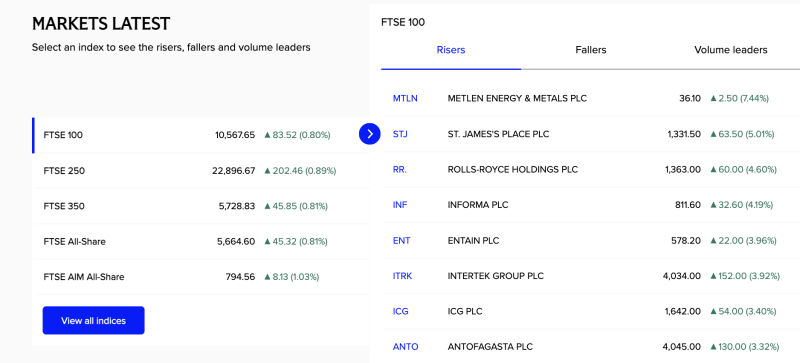The height and width of the screenshot is (363, 800).
Task: Click the Intertek price 4,034.00
Action: tap(682, 276)
